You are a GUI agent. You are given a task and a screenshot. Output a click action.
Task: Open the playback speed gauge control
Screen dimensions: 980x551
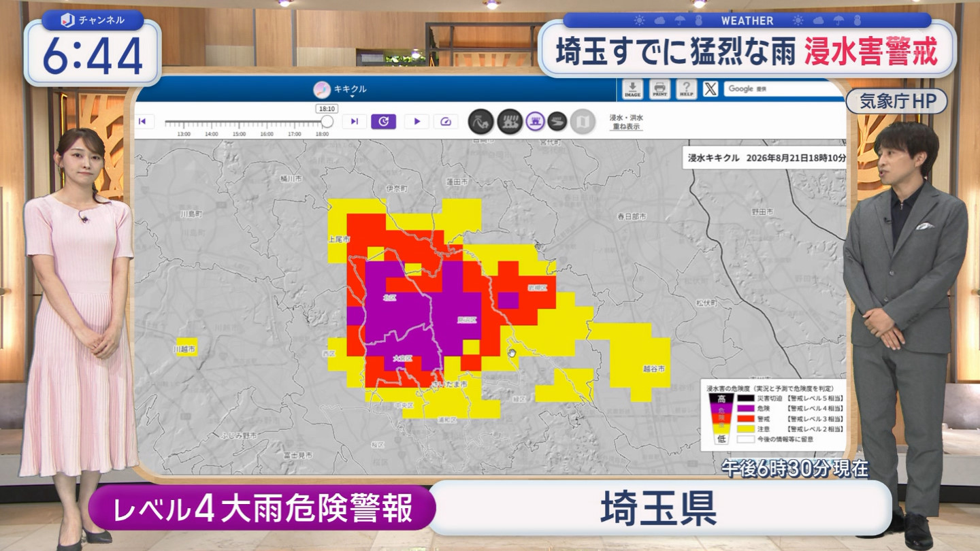446,122
